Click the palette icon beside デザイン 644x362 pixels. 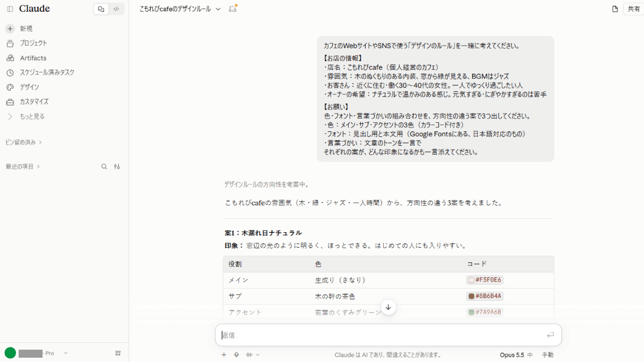(10, 87)
